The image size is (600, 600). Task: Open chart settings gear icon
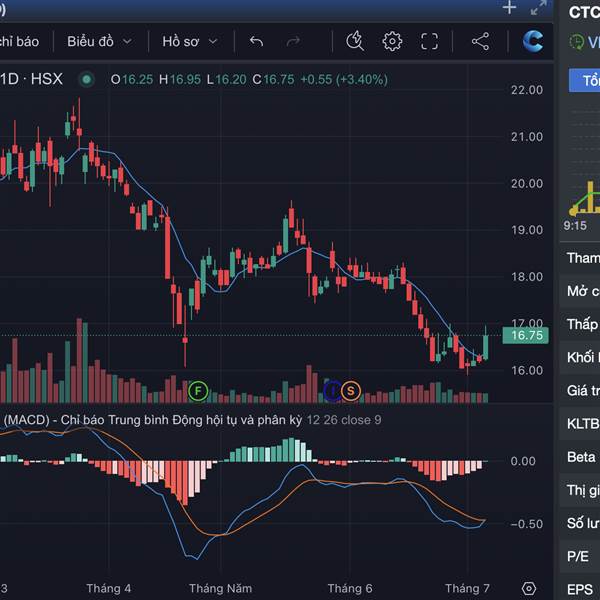coord(392,41)
